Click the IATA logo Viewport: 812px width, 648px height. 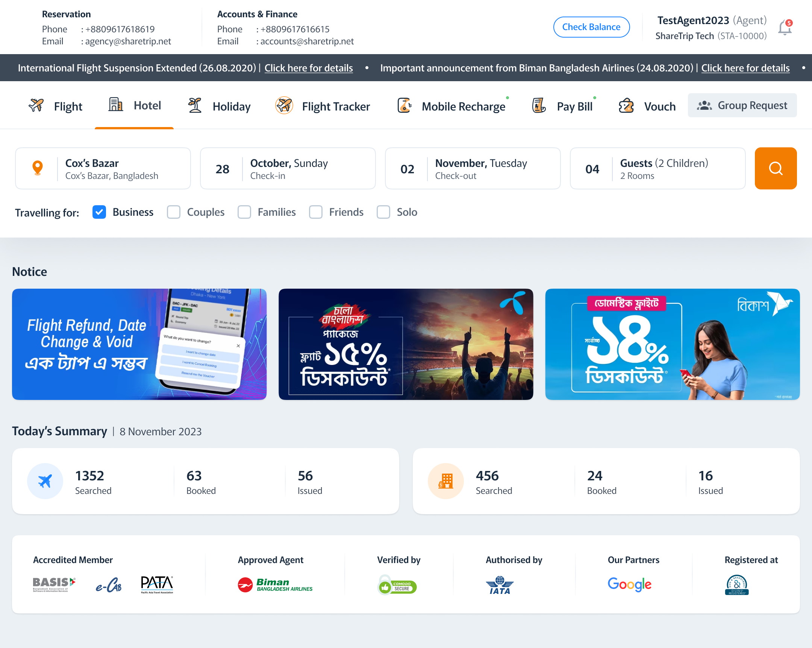coord(500,585)
